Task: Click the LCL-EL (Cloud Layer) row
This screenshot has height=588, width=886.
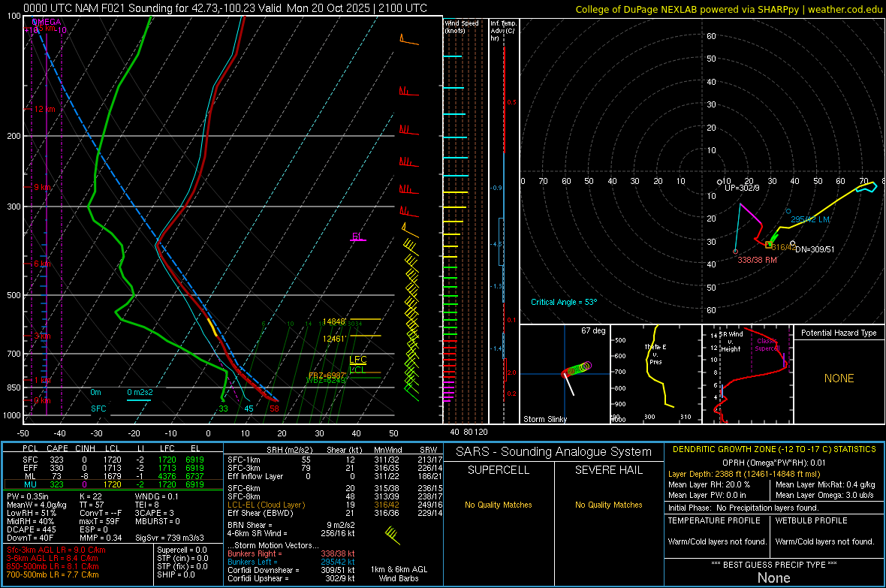Action: pyautogui.click(x=334, y=505)
